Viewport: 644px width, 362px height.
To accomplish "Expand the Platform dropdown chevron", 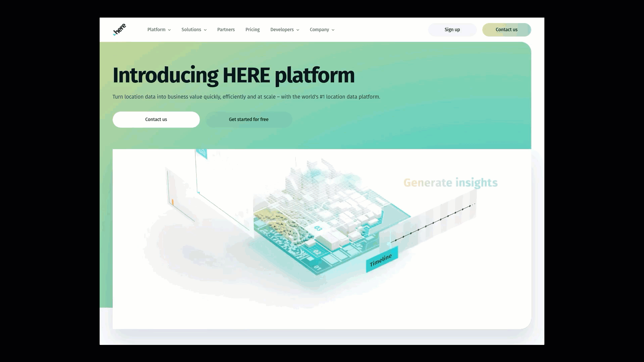I will 169,30.
